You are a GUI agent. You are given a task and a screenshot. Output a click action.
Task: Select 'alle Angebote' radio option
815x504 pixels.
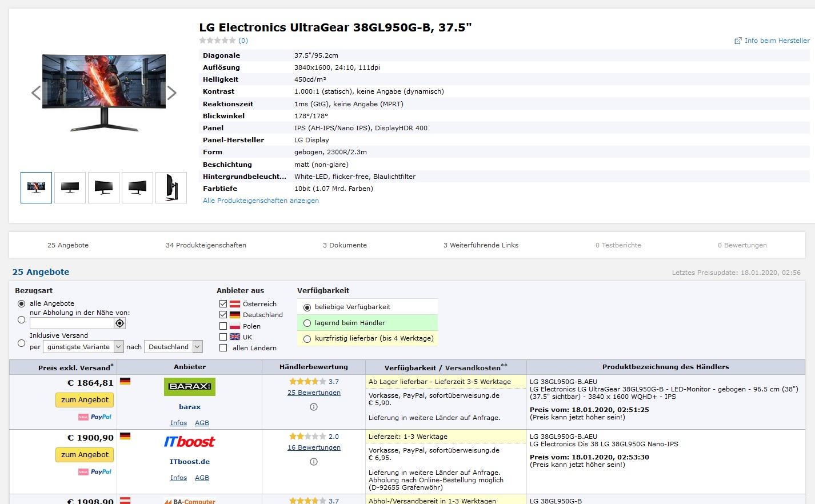point(22,303)
